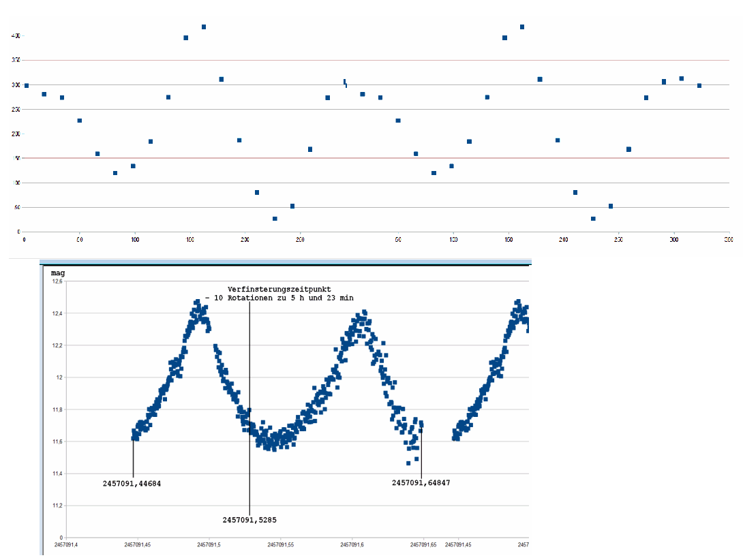This screenshot has height=560, width=743.
Task: Click the 'mag' axis title
Action: 58,273
